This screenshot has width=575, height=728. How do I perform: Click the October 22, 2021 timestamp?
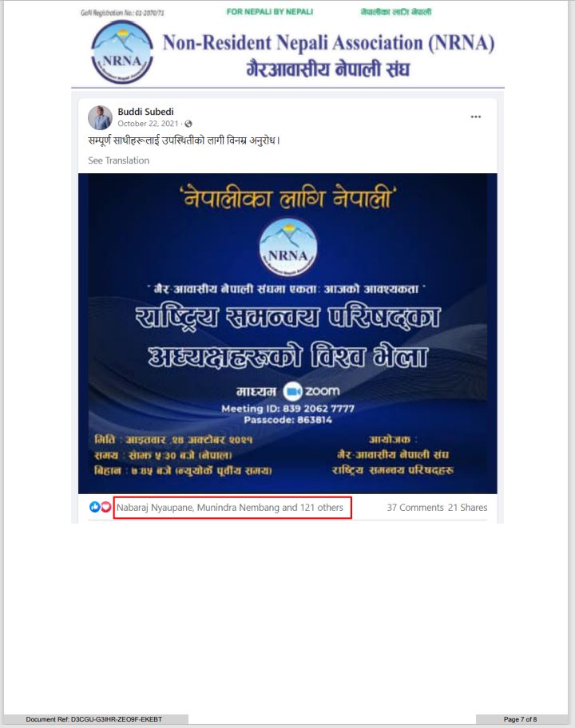point(148,124)
